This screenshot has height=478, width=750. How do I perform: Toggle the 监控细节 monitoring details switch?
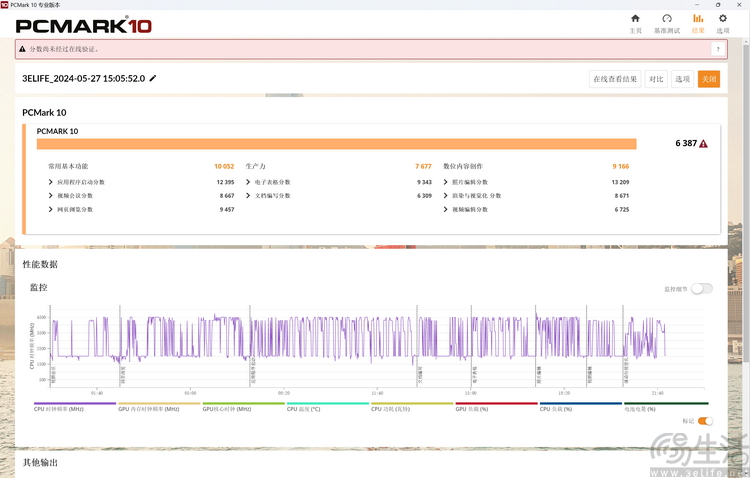coord(702,288)
